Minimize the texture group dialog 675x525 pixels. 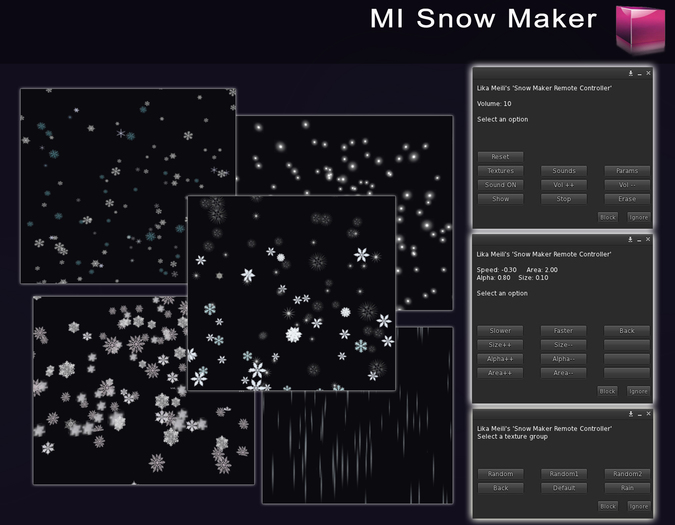639,414
